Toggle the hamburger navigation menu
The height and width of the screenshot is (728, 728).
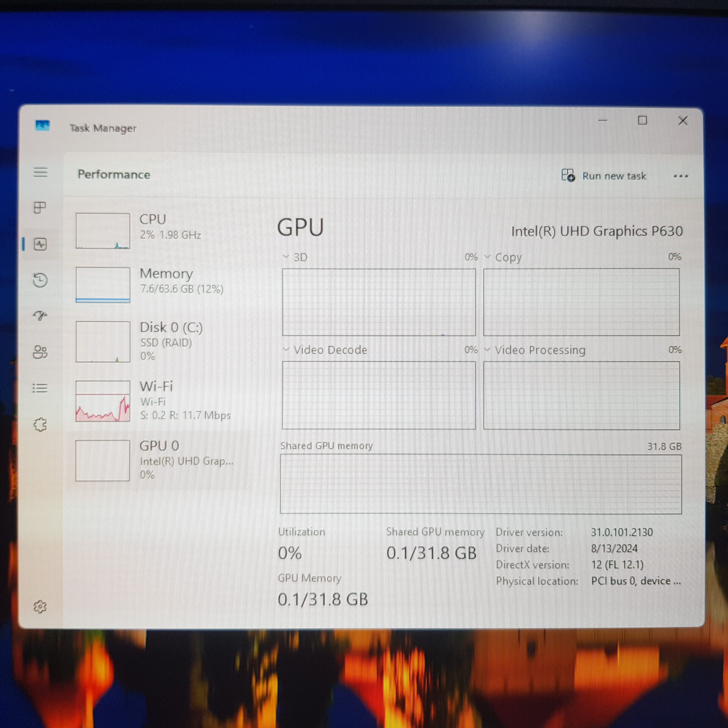pyautogui.click(x=40, y=173)
